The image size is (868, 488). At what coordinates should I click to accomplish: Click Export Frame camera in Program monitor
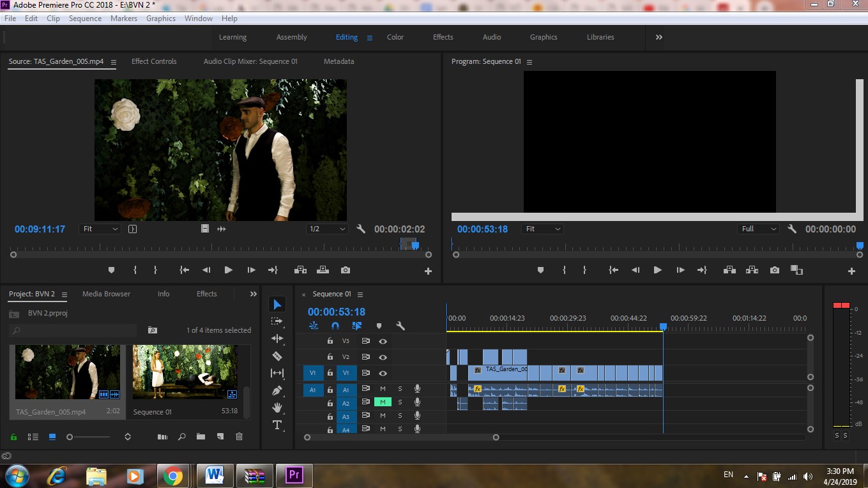point(775,270)
